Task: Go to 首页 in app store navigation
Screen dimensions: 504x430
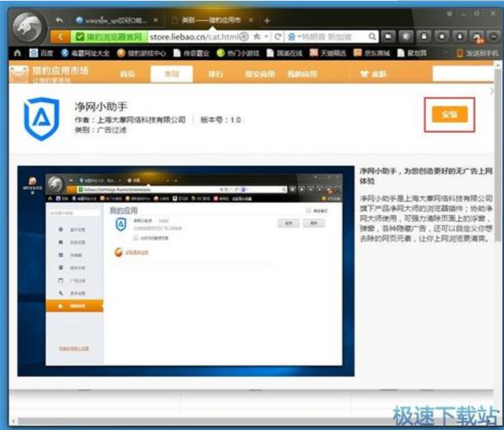Action: 128,74
